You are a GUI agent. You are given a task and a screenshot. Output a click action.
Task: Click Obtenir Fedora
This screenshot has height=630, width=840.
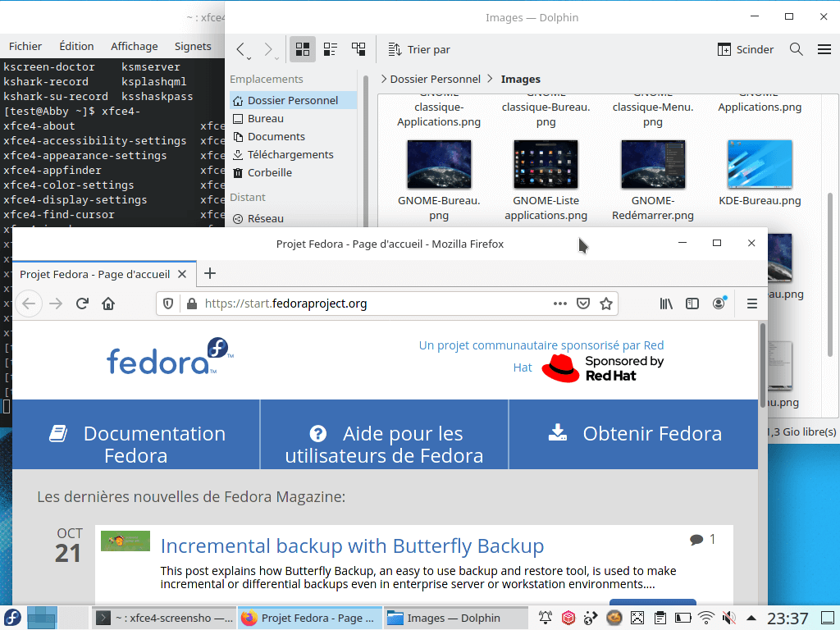[634, 435]
